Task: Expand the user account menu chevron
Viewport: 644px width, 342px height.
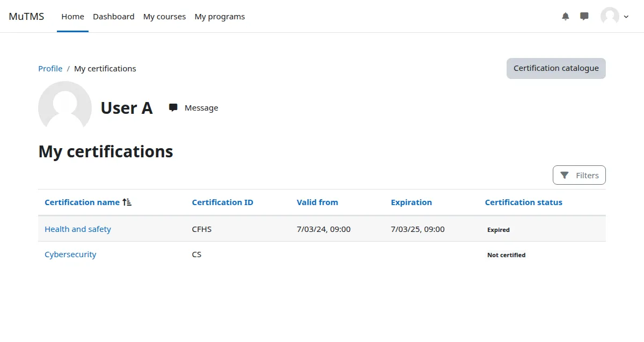Action: (x=626, y=17)
